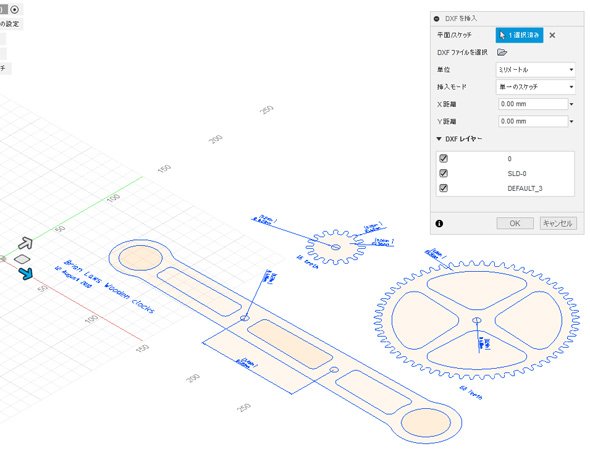This screenshot has width=590, height=449.
Task: Select the SLD-0 layer name
Action: click(517, 174)
